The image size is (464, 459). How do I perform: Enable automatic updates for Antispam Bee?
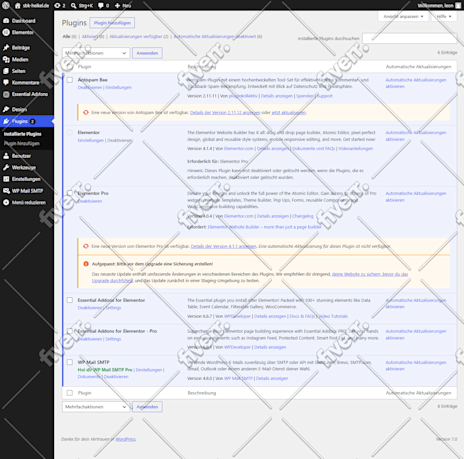coord(416,83)
